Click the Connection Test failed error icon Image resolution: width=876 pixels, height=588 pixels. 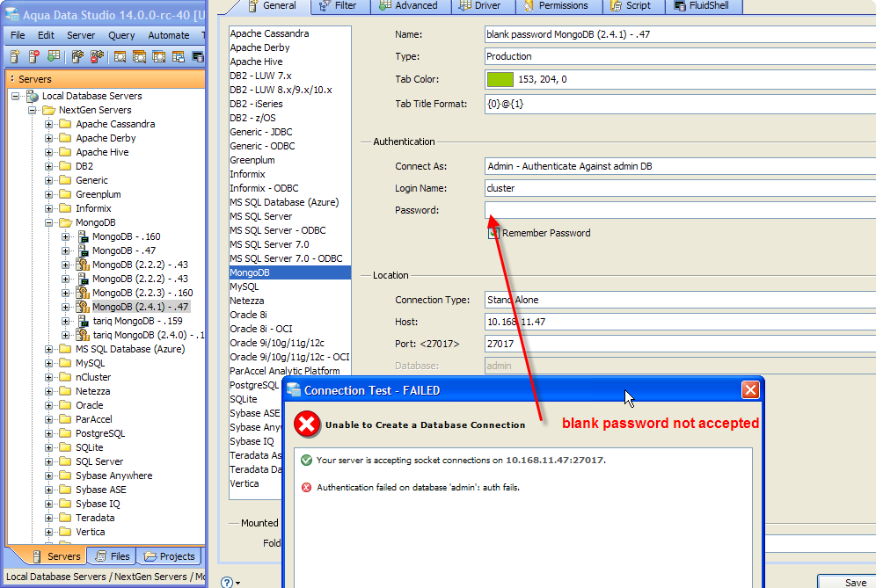pyautogui.click(x=307, y=425)
